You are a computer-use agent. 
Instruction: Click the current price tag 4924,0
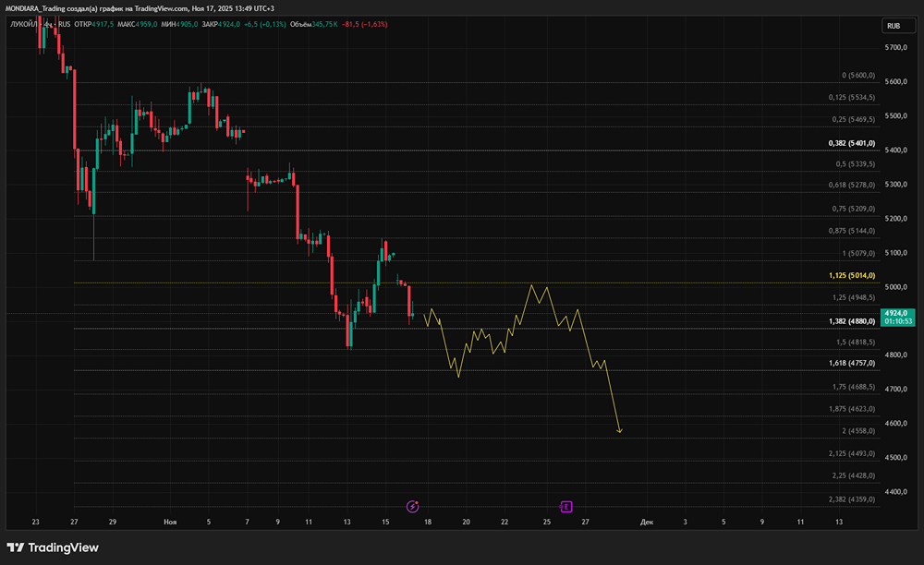pos(897,318)
